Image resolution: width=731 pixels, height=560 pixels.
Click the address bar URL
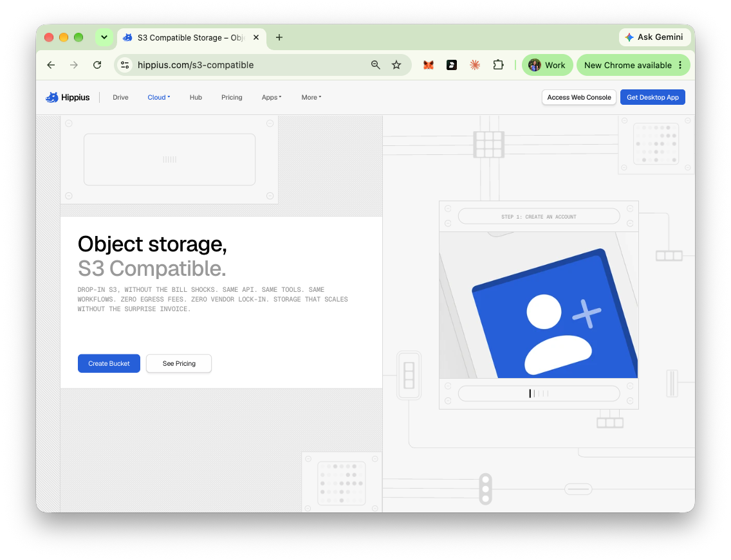[196, 65]
